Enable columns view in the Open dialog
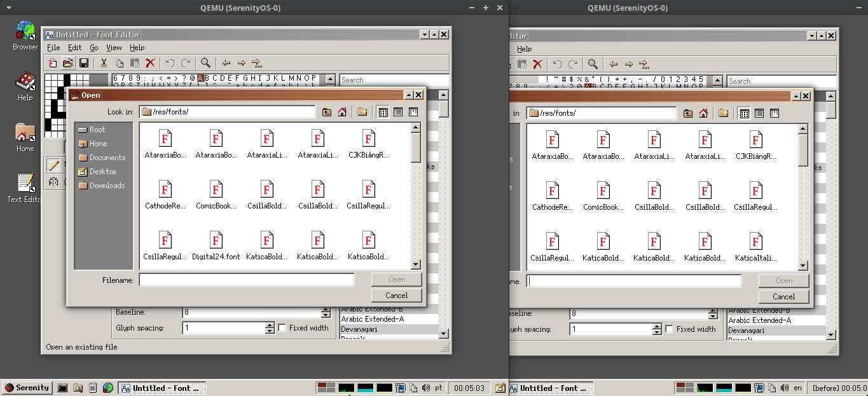Screen dimensions: 868x396 [x=413, y=112]
